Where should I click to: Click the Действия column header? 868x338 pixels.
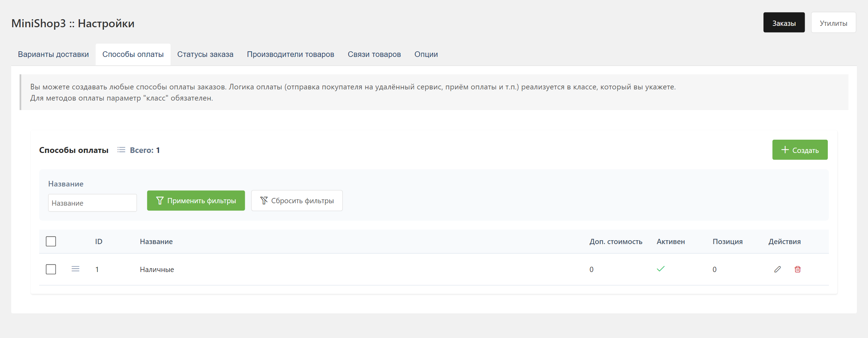click(784, 242)
